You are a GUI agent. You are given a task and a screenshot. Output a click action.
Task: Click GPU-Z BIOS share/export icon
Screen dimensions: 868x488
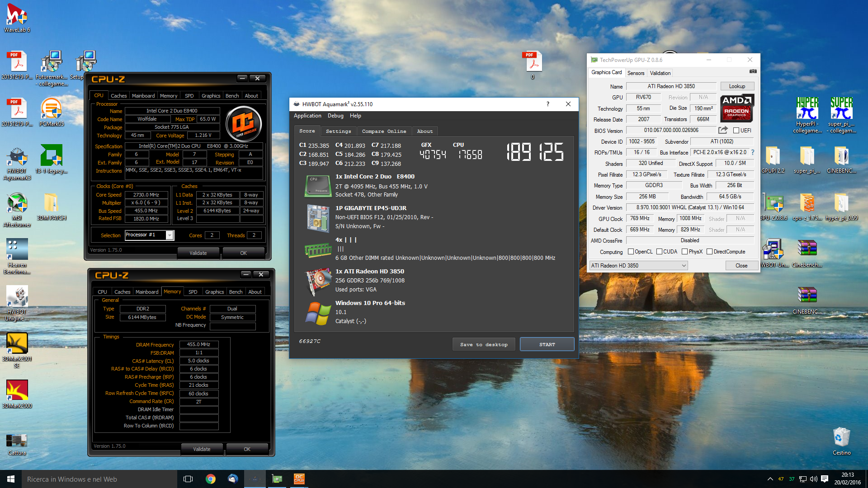[723, 130]
